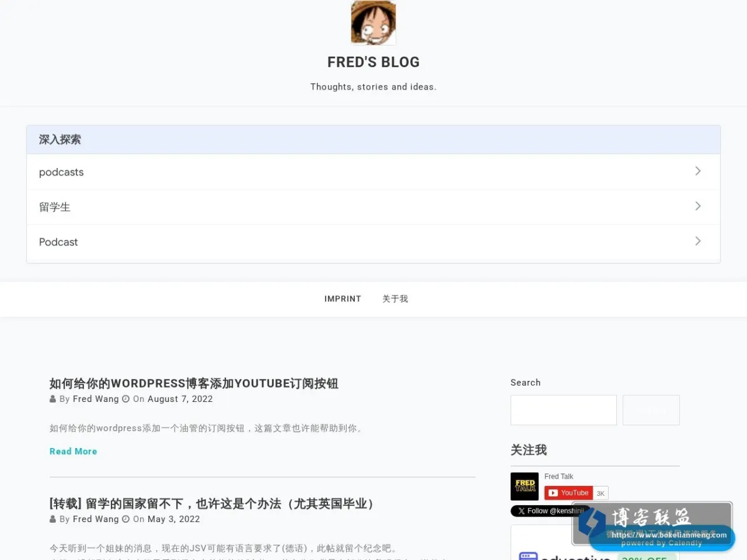Open the [转载] 留学的国家留不下 post title
The width and height of the screenshot is (747, 560).
[x=214, y=503]
